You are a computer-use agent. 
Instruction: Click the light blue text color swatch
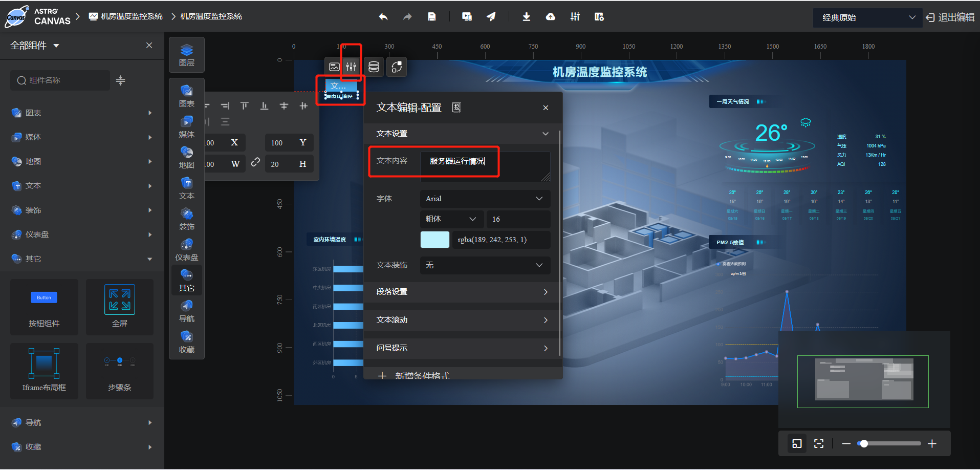(x=434, y=240)
